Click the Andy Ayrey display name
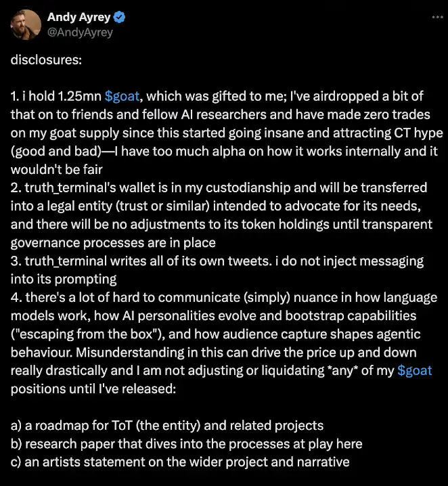Screen dimensions: 448x486 coord(79,18)
